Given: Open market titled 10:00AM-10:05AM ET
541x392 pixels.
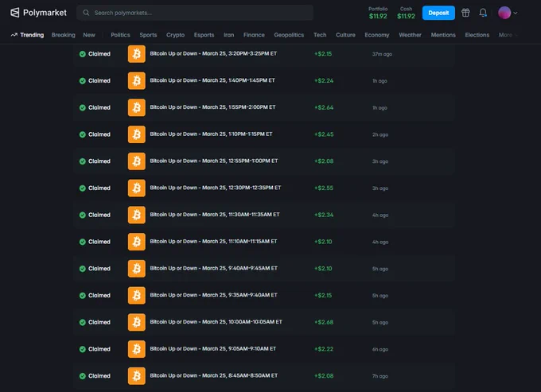Looking at the screenshot, I should pos(216,322).
